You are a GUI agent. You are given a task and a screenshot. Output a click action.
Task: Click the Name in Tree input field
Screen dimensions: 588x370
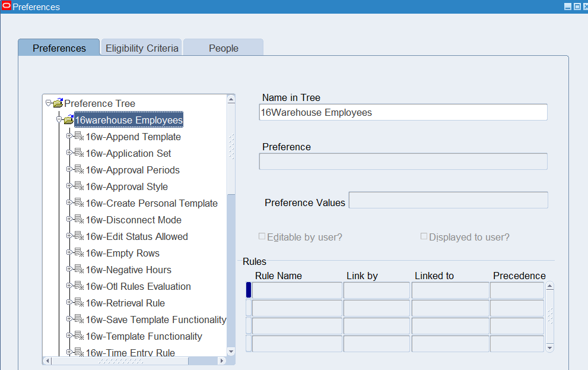[403, 112]
